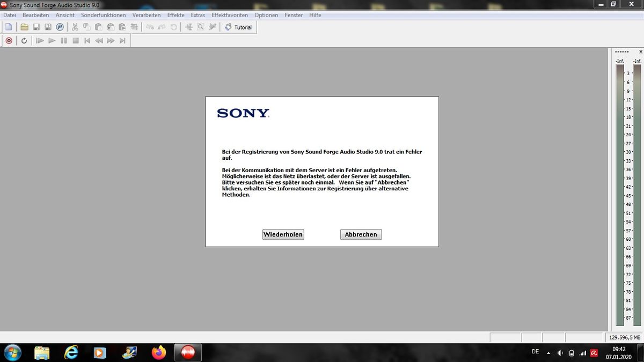644x362 pixels.
Task: Open the system volume slider
Action: (x=560, y=352)
